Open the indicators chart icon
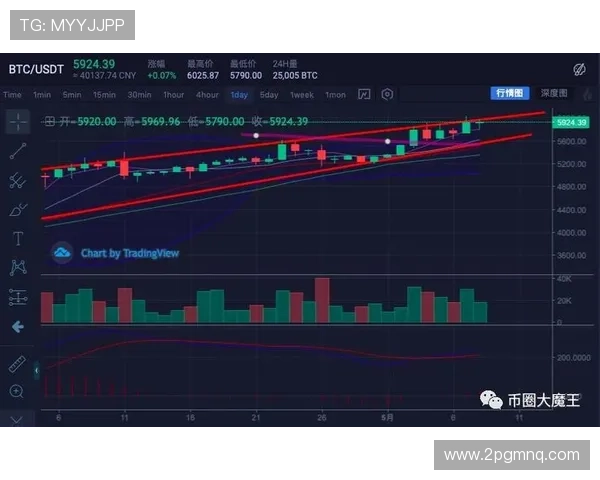This screenshot has height=480, width=600. pyautogui.click(x=364, y=94)
